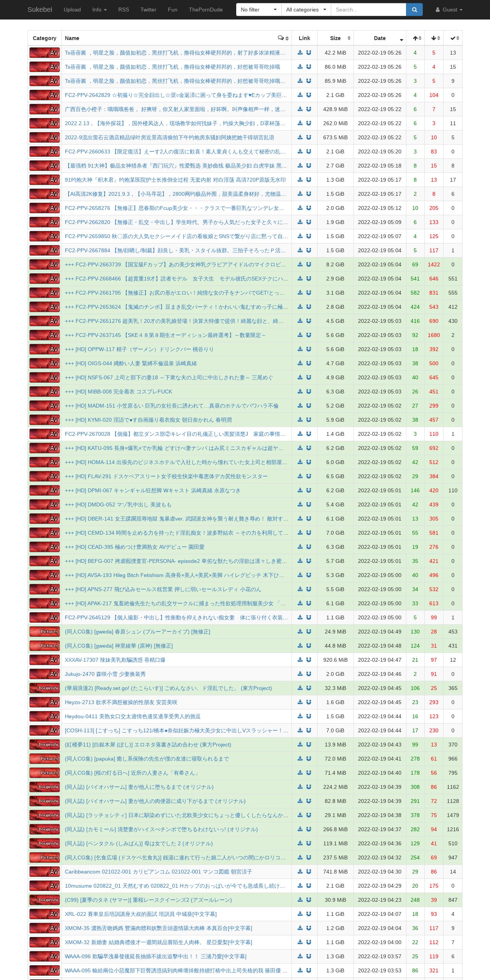Download torrent file for the 8.2 GiB row
The image size is (490, 980).
300,264
